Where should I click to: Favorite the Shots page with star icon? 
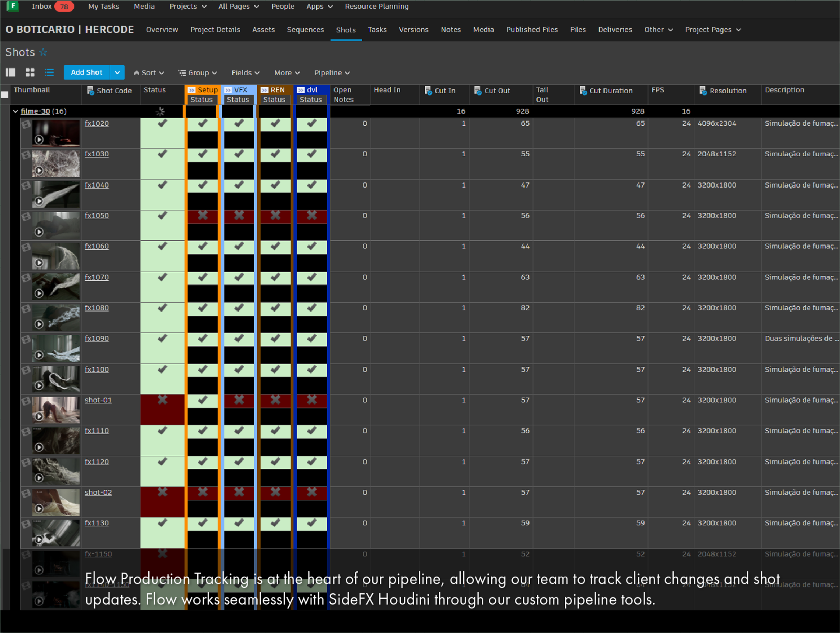pos(43,53)
